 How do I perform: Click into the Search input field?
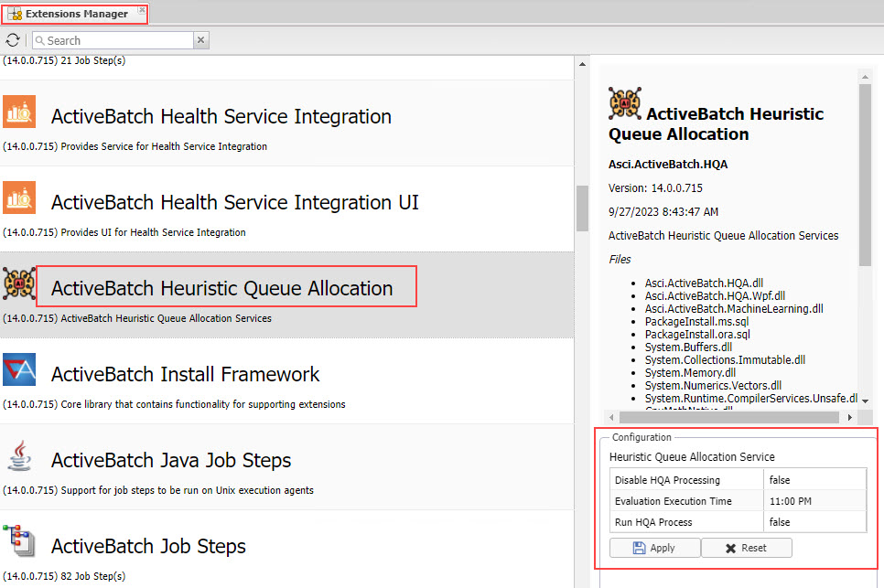coord(113,40)
